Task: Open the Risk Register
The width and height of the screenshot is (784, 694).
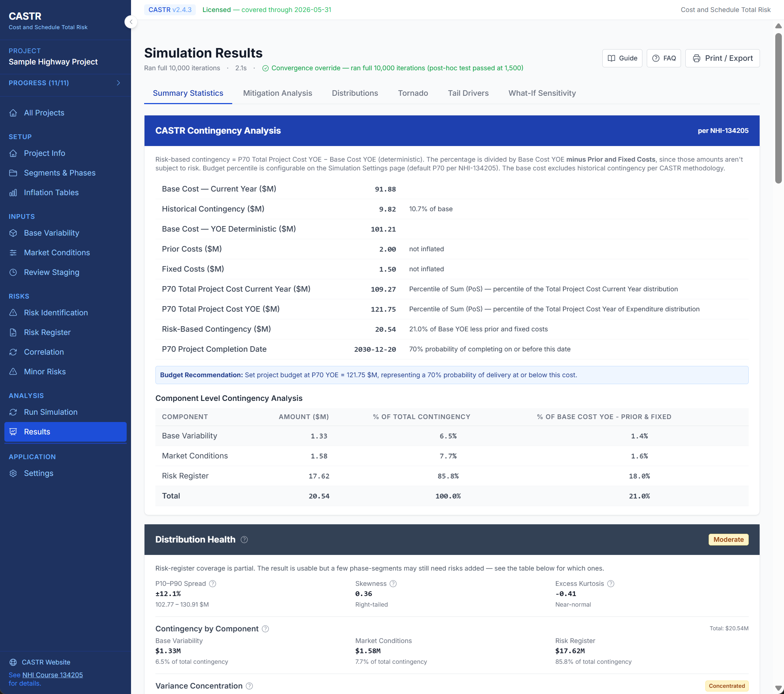Action: pyautogui.click(x=47, y=332)
